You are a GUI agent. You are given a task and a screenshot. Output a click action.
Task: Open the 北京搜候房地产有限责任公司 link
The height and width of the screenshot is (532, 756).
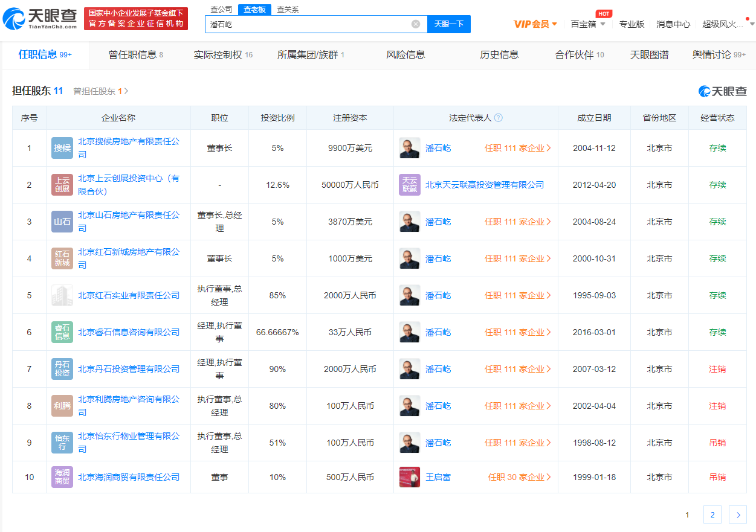coord(129,148)
